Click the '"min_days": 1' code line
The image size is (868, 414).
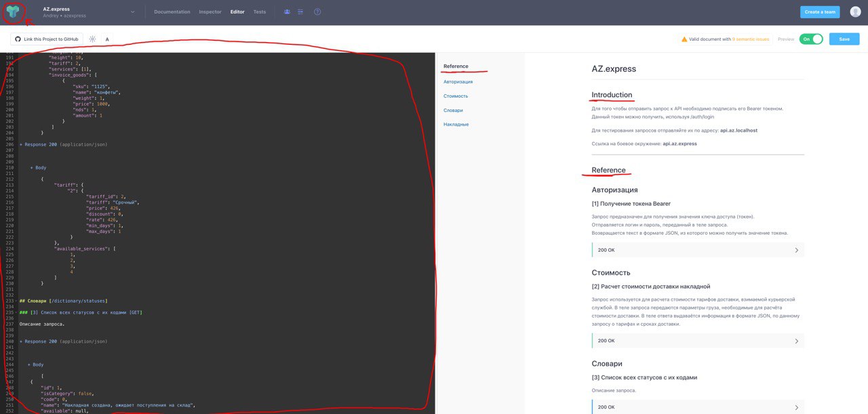point(104,225)
